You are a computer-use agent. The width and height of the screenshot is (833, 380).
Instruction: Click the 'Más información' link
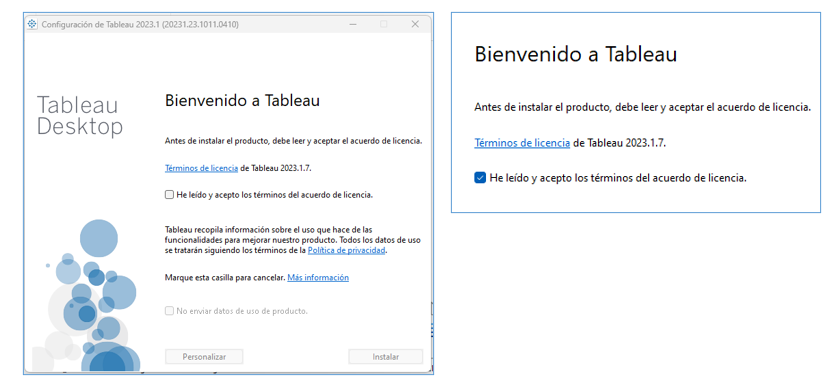[318, 277]
